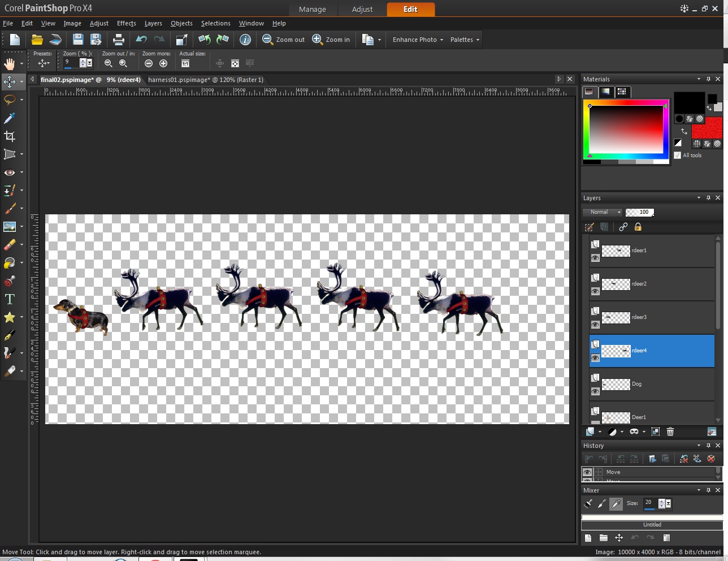Save the image with the floppy icon
Screen dimensions: 728x561
click(78, 40)
